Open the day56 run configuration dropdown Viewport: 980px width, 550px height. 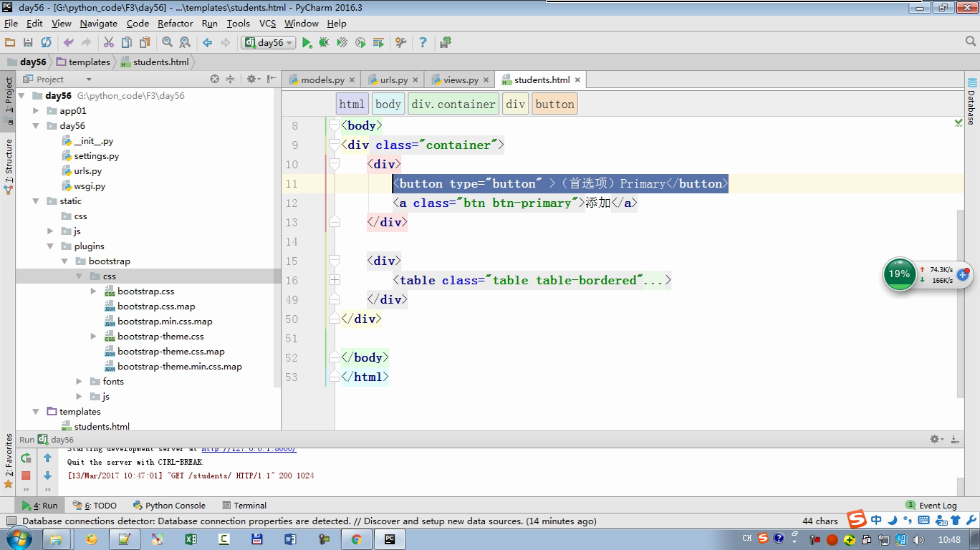(x=269, y=43)
